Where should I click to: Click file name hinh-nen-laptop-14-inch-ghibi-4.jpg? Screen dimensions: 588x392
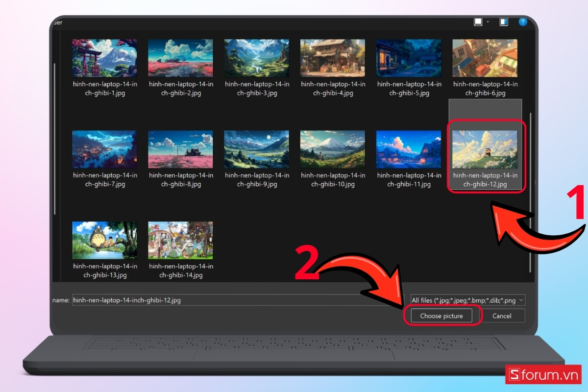click(333, 89)
